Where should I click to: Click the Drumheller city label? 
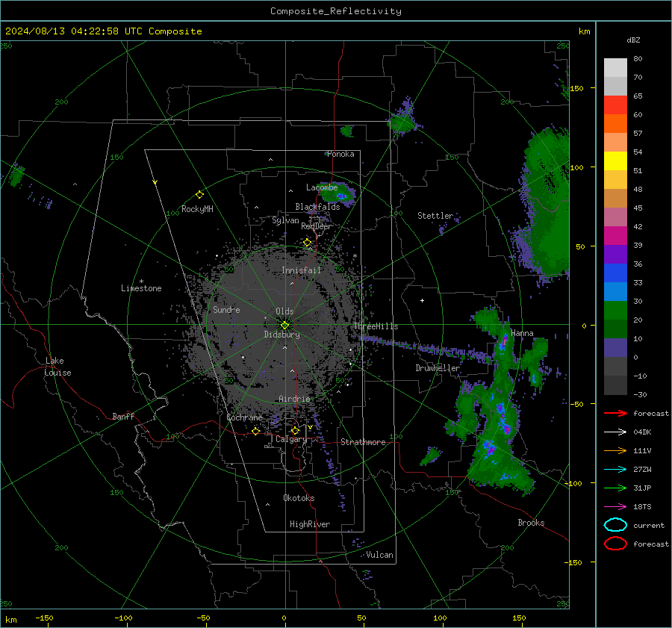point(438,368)
